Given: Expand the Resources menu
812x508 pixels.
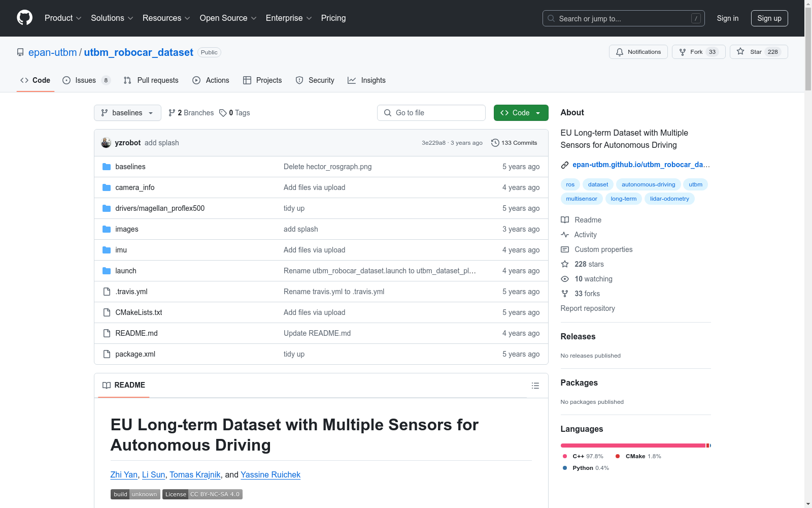Looking at the screenshot, I should (x=166, y=18).
